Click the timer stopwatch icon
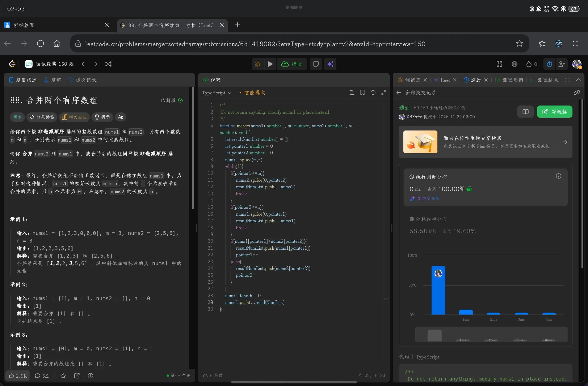 tap(549, 64)
